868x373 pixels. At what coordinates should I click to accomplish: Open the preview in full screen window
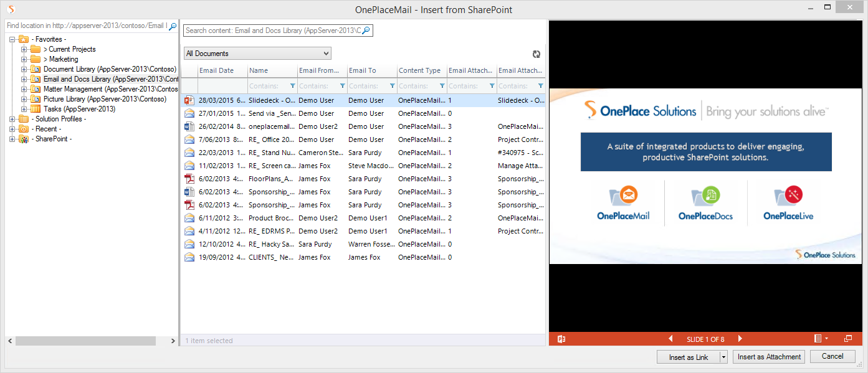[848, 339]
